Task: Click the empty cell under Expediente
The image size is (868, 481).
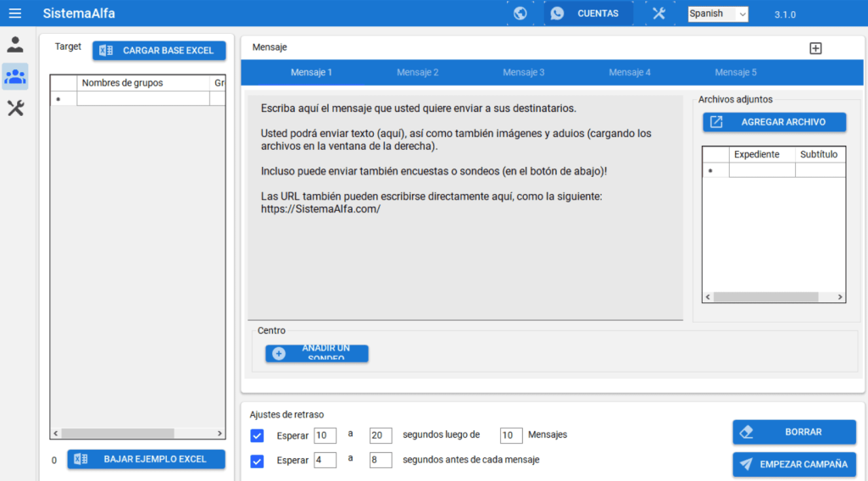Action: pos(762,170)
